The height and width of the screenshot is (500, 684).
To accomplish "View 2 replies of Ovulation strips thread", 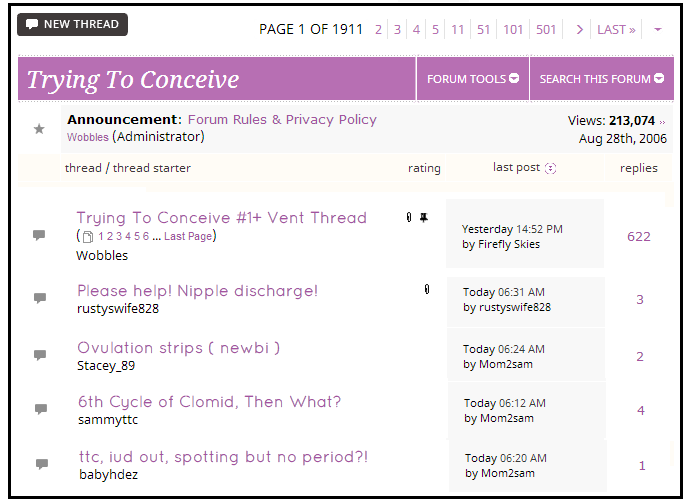I will click(640, 357).
